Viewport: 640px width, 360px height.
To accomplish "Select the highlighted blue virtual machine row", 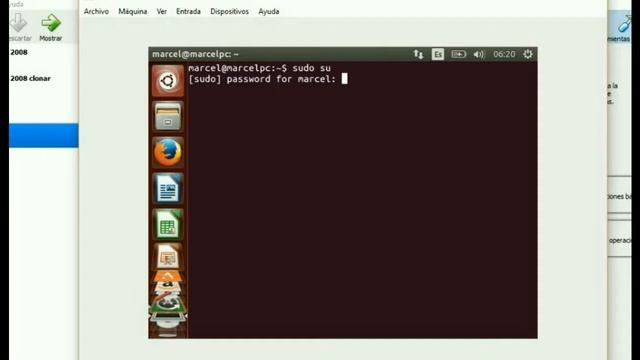I will click(x=44, y=135).
